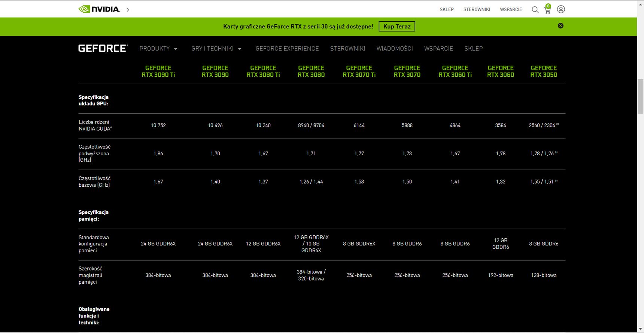Click the GEFORCE logo
This screenshot has height=333, width=644.
click(x=103, y=48)
